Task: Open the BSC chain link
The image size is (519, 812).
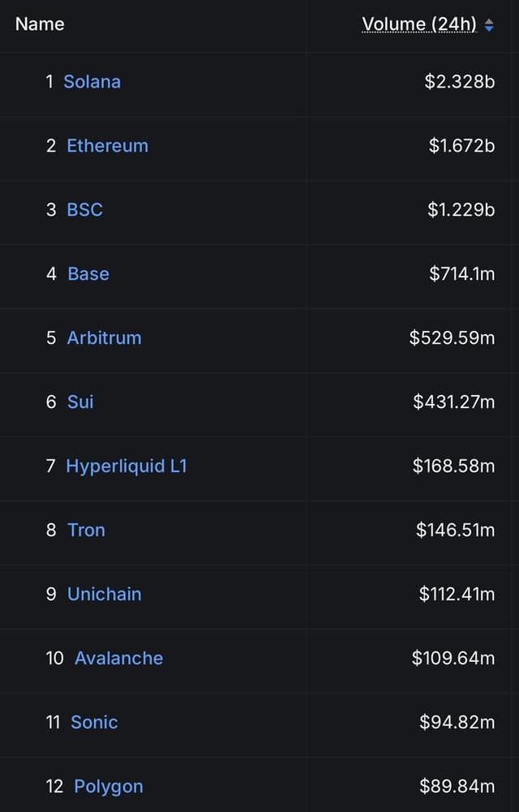Action: (85, 210)
